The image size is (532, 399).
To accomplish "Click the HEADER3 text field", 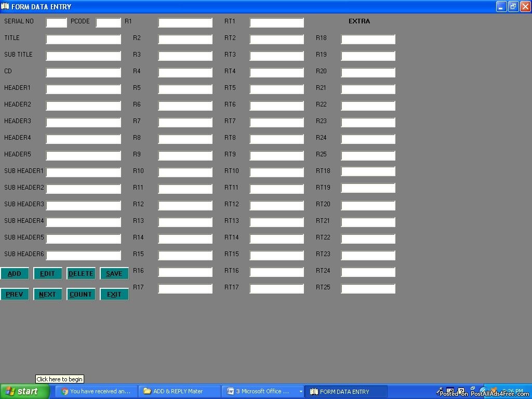I will 83,122.
